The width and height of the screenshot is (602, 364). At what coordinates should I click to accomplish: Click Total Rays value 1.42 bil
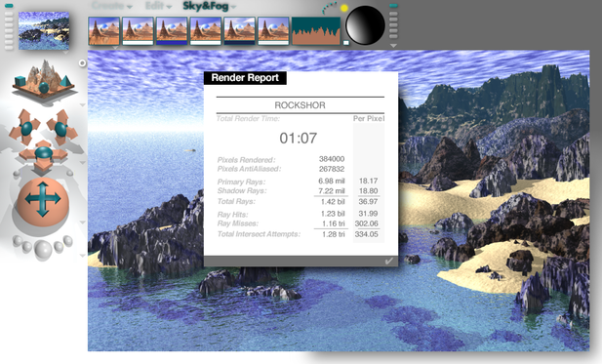(333, 202)
